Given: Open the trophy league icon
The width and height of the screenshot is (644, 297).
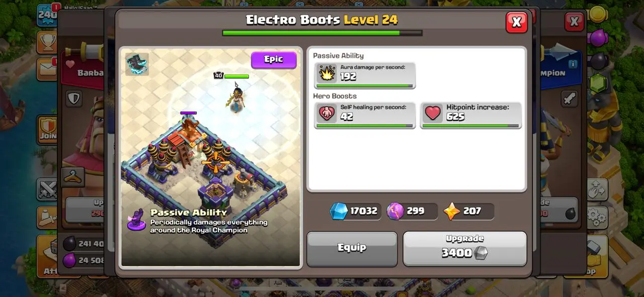Looking at the screenshot, I should [47, 43].
